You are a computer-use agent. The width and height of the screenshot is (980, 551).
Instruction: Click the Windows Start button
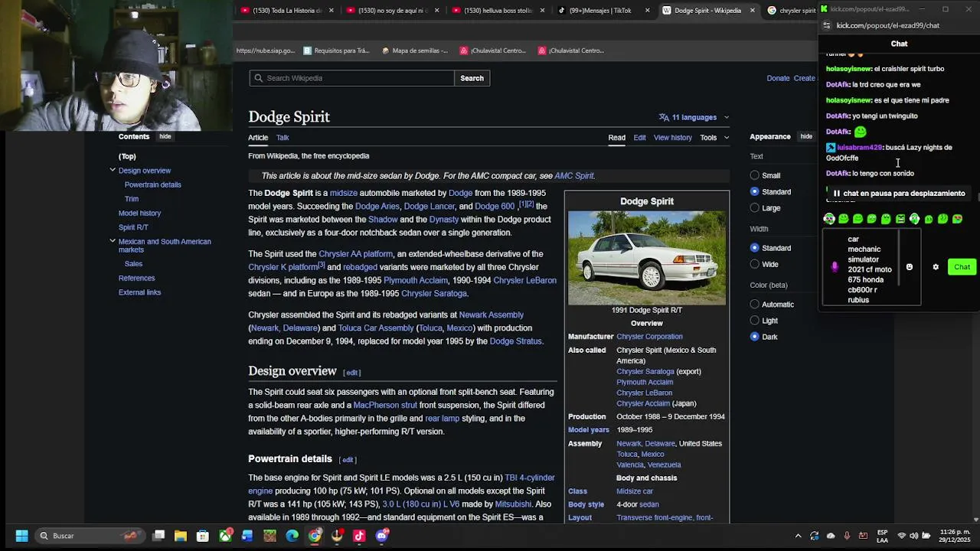tap(21, 536)
